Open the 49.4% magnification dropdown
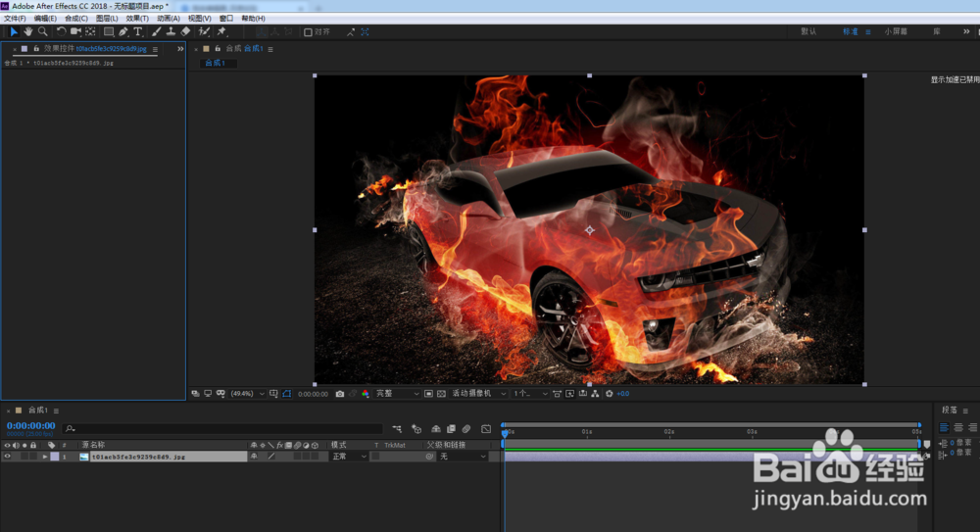980x532 pixels. pos(248,394)
